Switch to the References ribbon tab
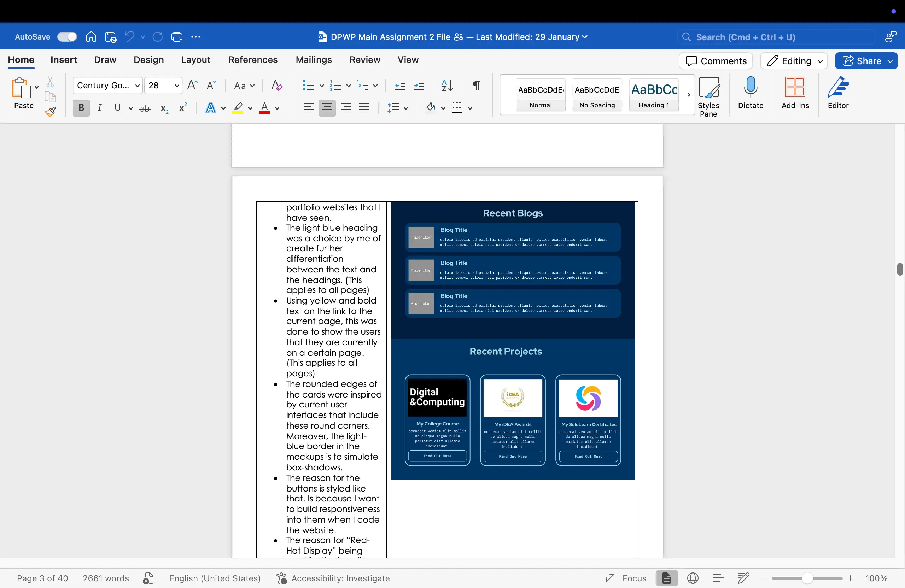Image resolution: width=905 pixels, height=588 pixels. point(252,60)
